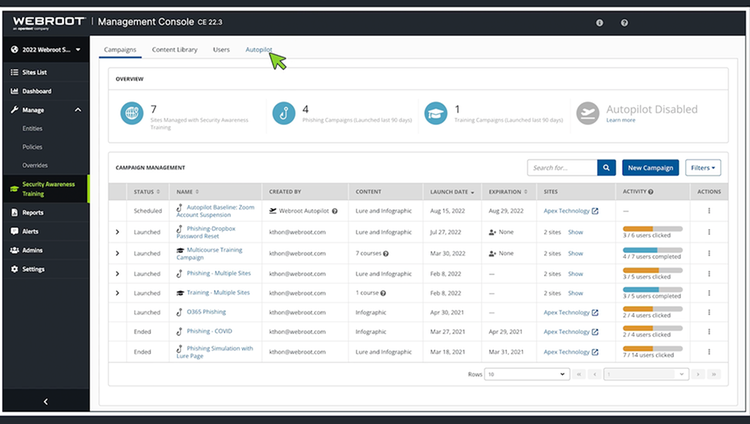The height and width of the screenshot is (424, 750).
Task: Click external link icon beside Apex Technology, Autopilot row
Action: [x=595, y=211]
